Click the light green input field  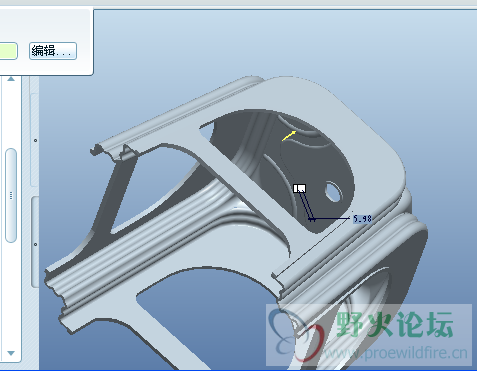coord(8,51)
